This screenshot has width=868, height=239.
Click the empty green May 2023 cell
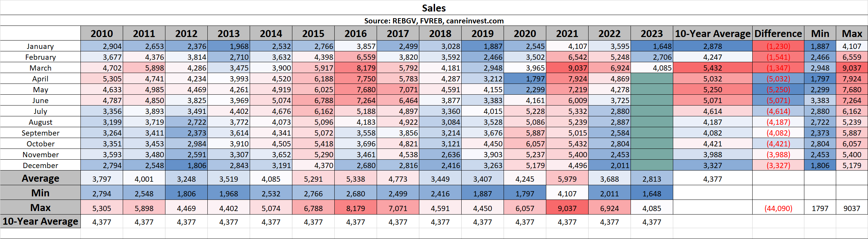652,89
